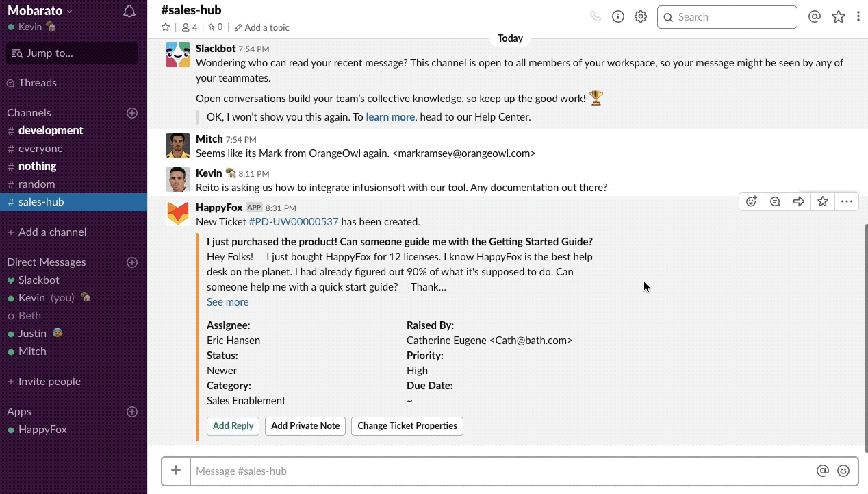Open channel settings gear
The width and height of the screenshot is (868, 494).
pos(641,16)
